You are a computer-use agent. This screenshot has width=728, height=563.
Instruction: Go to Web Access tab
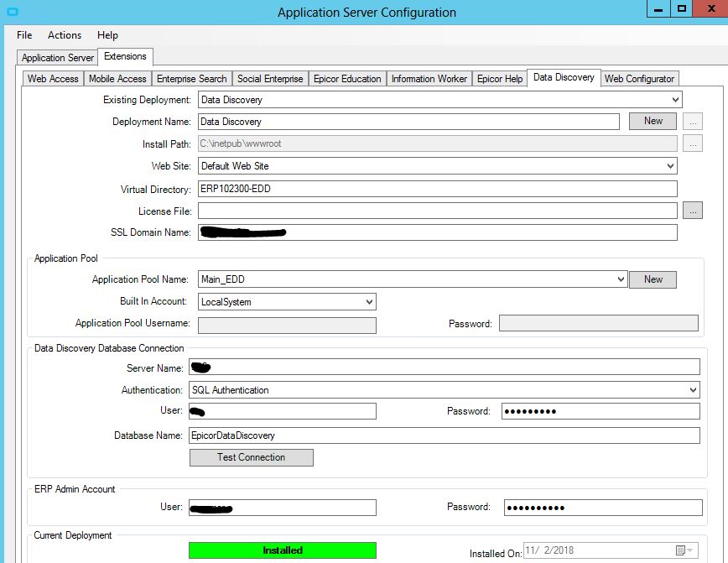[53, 79]
